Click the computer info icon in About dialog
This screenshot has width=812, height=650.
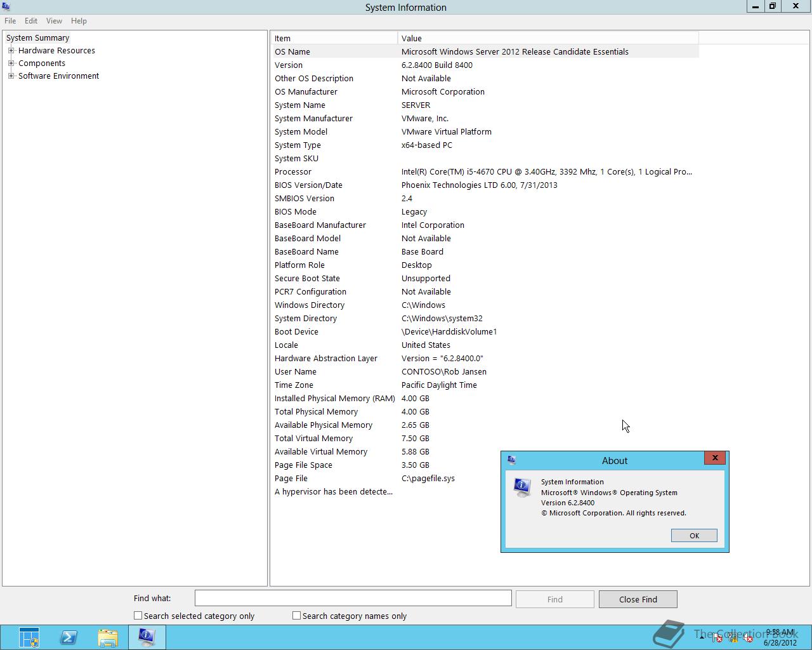click(x=522, y=487)
